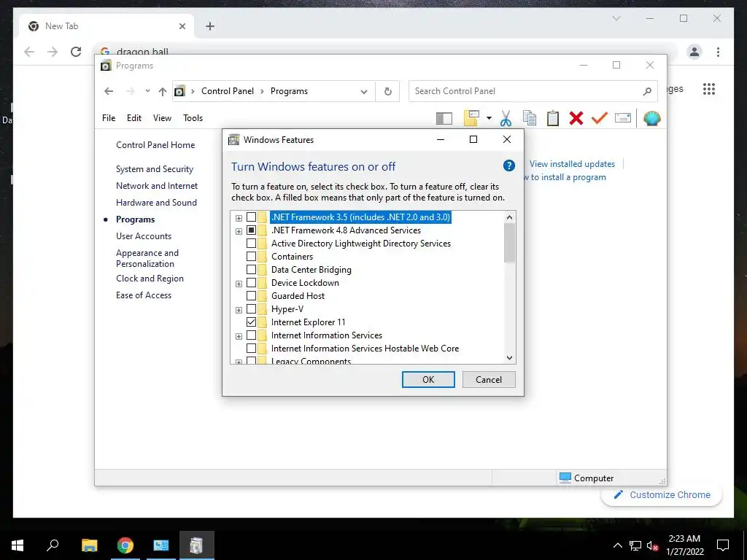Uncheck Internet Explorer 11

251,322
